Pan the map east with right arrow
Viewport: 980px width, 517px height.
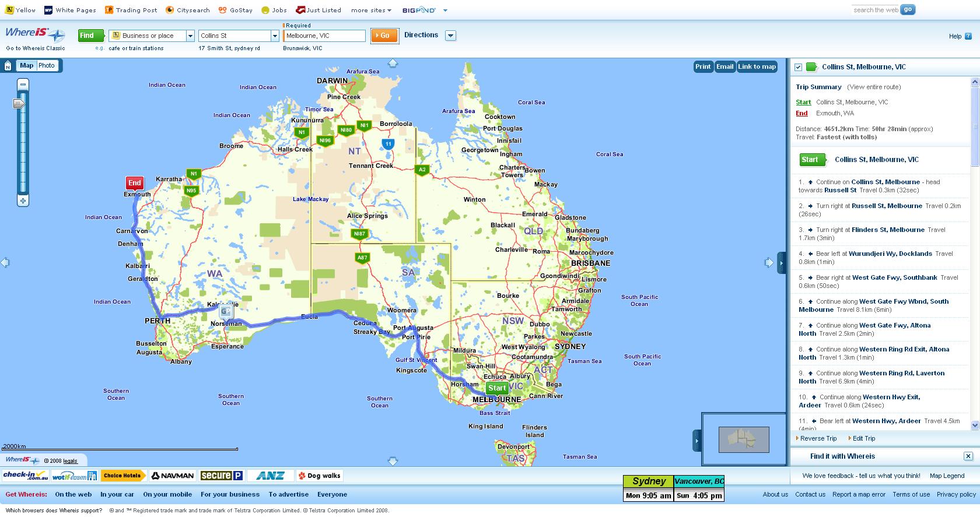pyautogui.click(x=769, y=263)
